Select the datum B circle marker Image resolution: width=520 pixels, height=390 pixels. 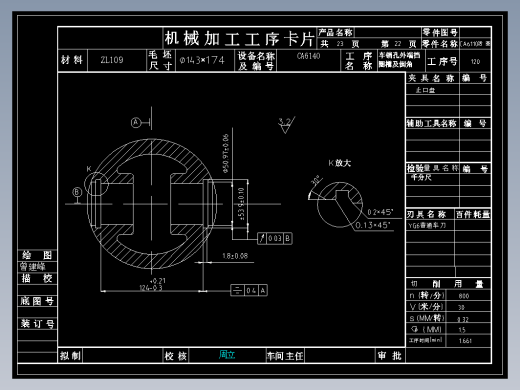coord(77,192)
